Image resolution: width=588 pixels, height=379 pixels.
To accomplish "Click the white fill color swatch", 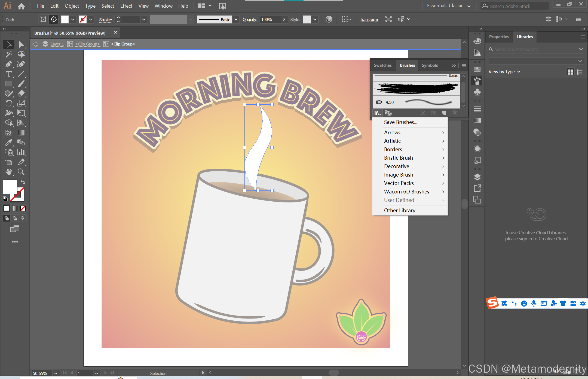I will coord(10,187).
